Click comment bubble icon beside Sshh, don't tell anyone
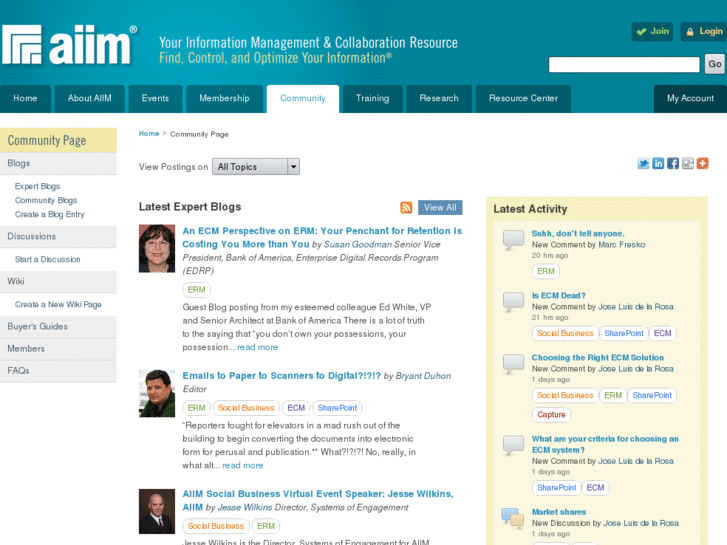The height and width of the screenshot is (545, 727). click(513, 240)
